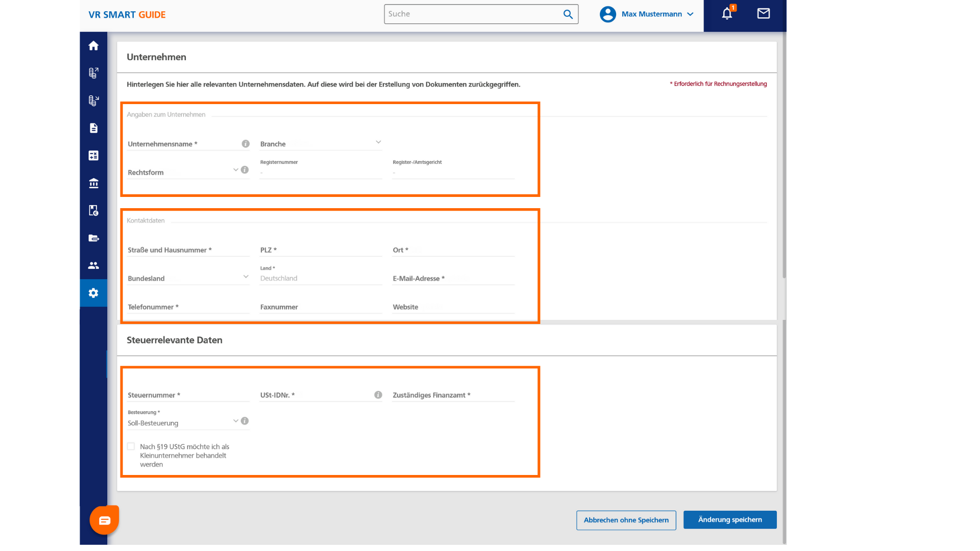Expand the Rechtsform dropdown
This screenshot has width=980, height=551.
click(x=235, y=170)
